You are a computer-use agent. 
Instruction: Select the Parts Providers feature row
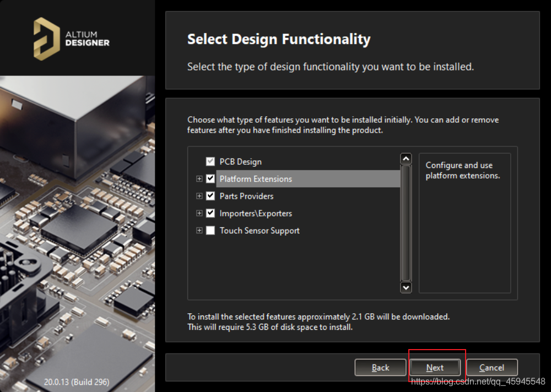point(246,196)
